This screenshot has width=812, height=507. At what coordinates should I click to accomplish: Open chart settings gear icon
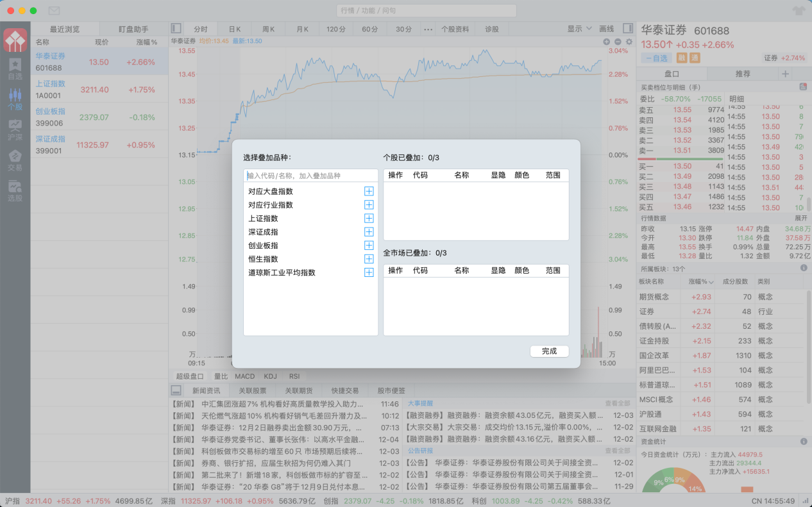pos(629,41)
